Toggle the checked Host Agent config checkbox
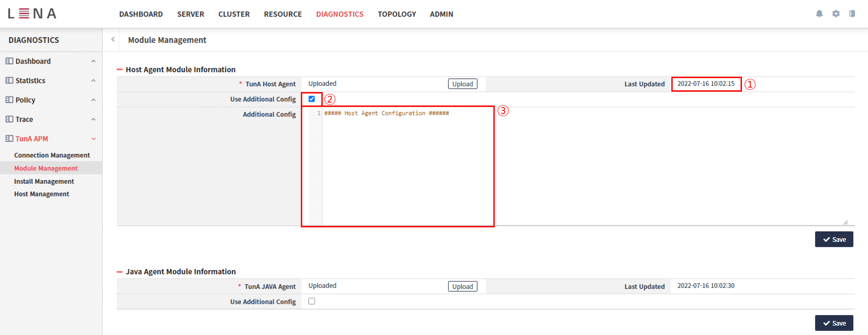 (x=311, y=99)
